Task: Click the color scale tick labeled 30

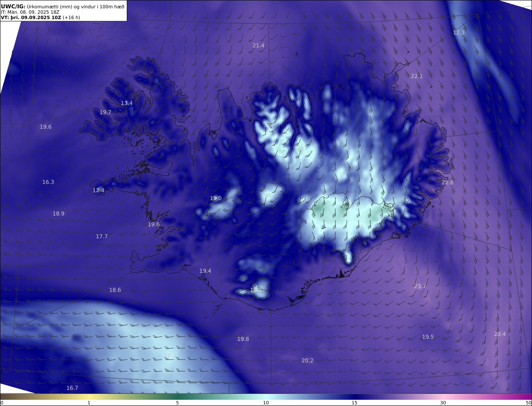Action: coord(443,403)
